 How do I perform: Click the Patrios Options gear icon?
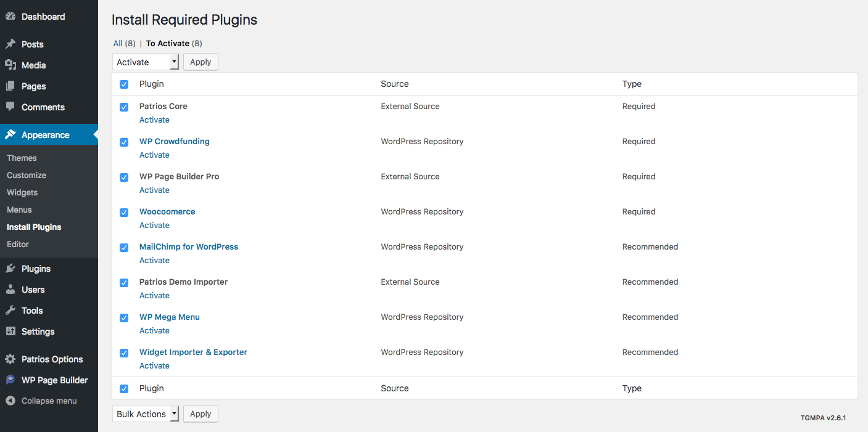10,359
